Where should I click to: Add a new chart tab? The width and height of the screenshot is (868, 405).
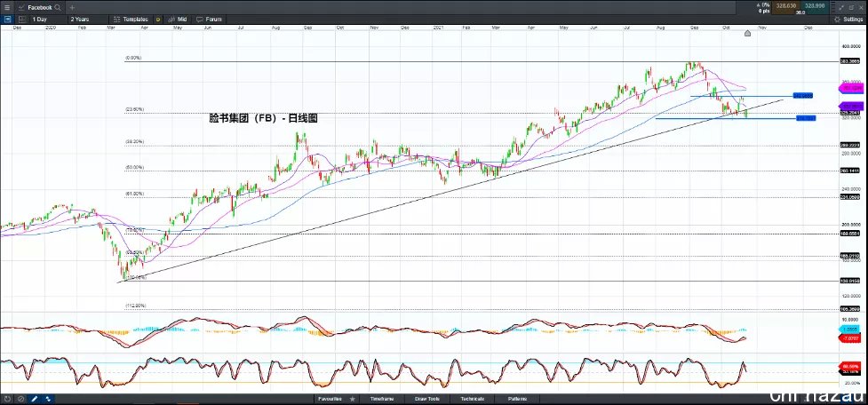tap(72, 8)
